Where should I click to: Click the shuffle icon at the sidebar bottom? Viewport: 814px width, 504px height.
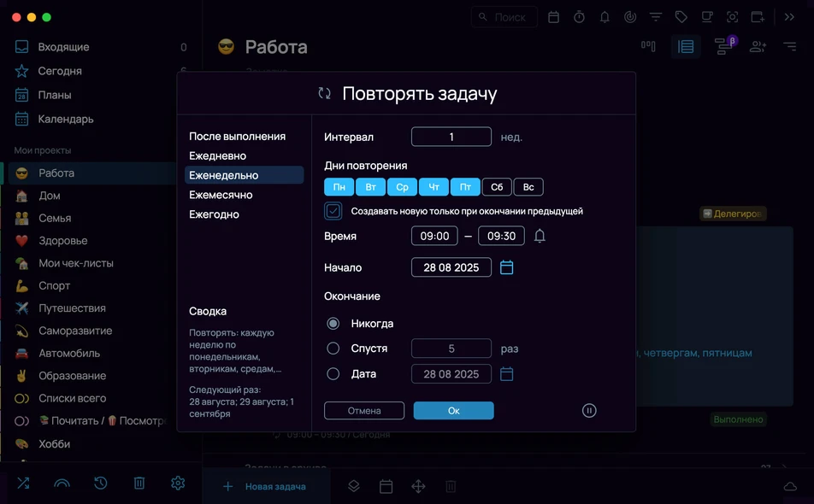tap(23, 483)
